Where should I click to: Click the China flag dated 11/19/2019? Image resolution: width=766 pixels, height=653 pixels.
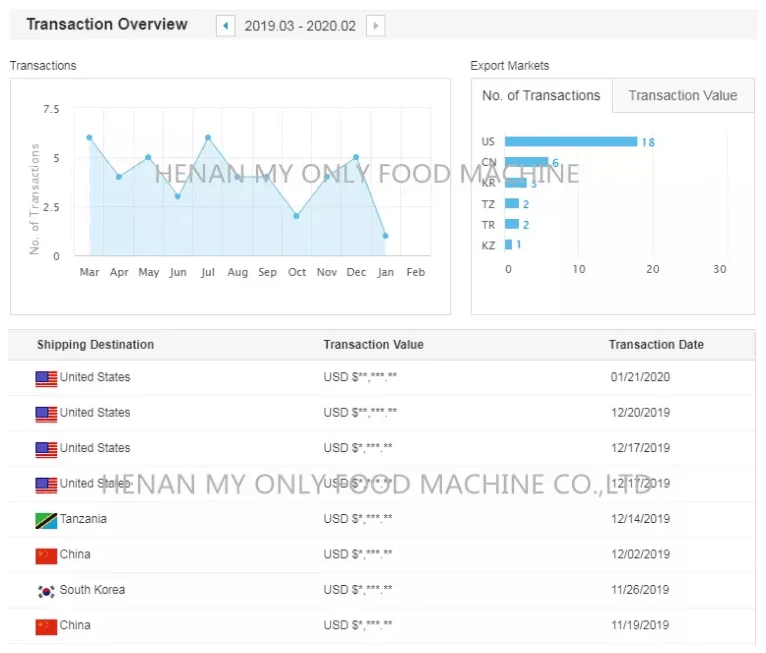pos(46,626)
